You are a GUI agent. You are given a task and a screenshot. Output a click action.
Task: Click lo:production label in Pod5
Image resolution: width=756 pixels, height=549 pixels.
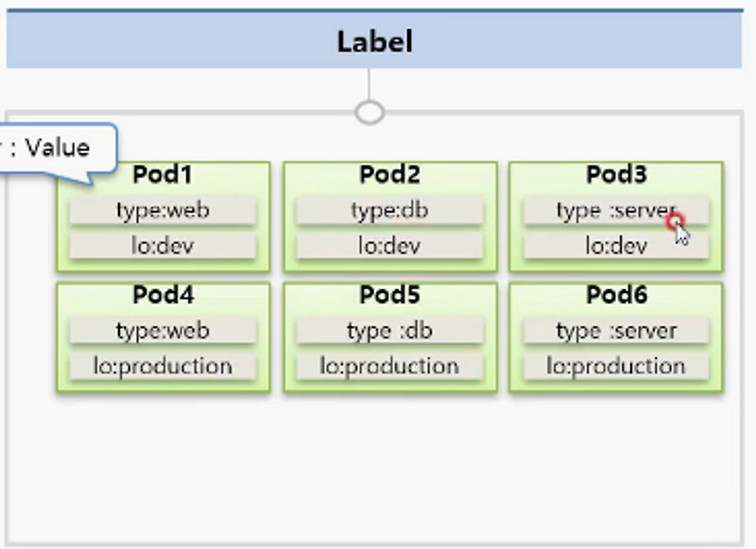(389, 367)
